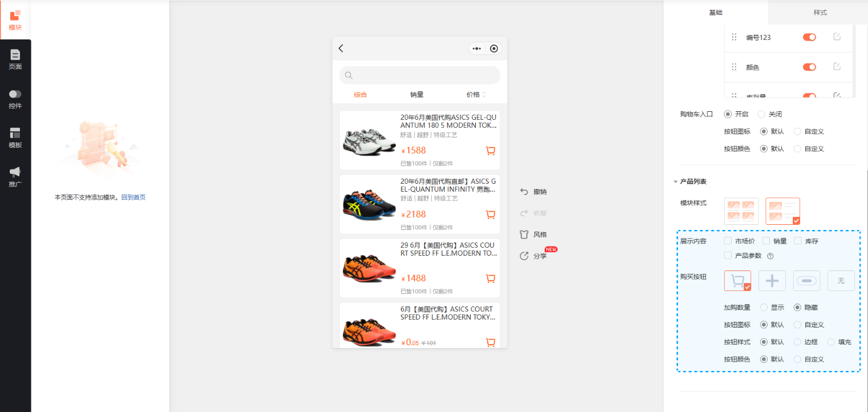Add the ¥1488 shoes to cart
868x412 pixels.
[x=490, y=278]
